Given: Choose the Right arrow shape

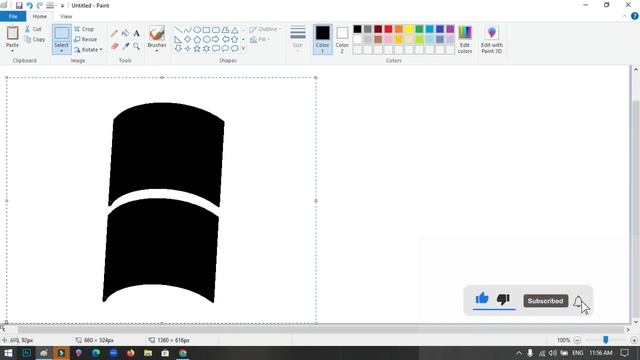Looking at the screenshot, I should tap(216, 40).
